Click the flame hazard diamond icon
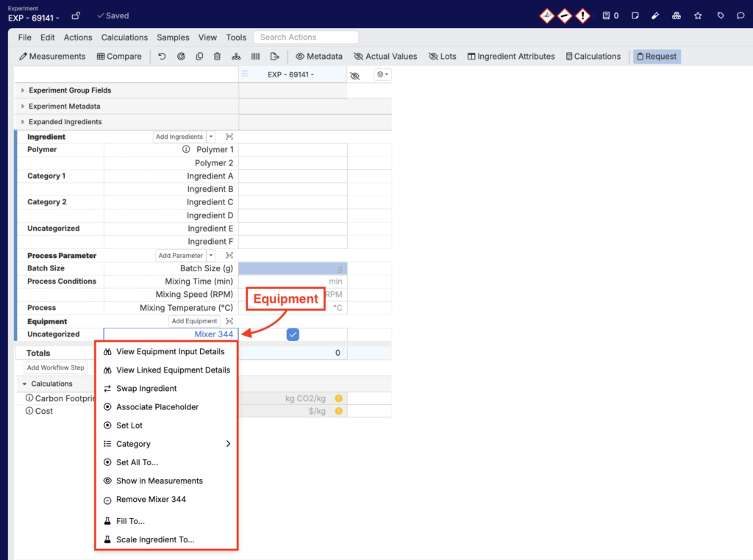Screen dimensions: 753x560 pos(546,15)
